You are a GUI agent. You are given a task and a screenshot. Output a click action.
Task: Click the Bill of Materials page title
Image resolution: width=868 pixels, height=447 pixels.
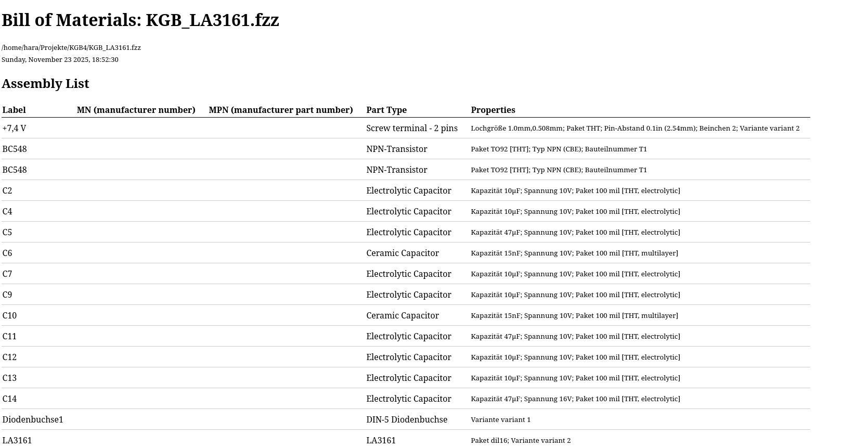(140, 20)
